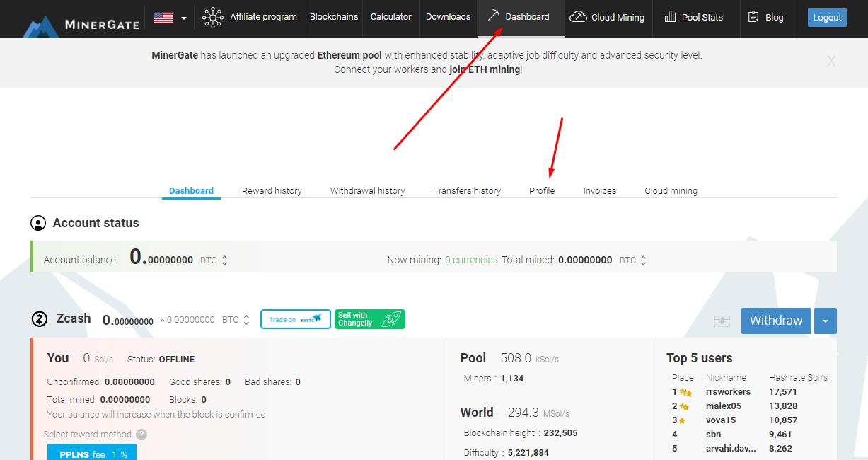Click top user nickname vova15
The height and width of the screenshot is (460, 868).
pos(721,420)
